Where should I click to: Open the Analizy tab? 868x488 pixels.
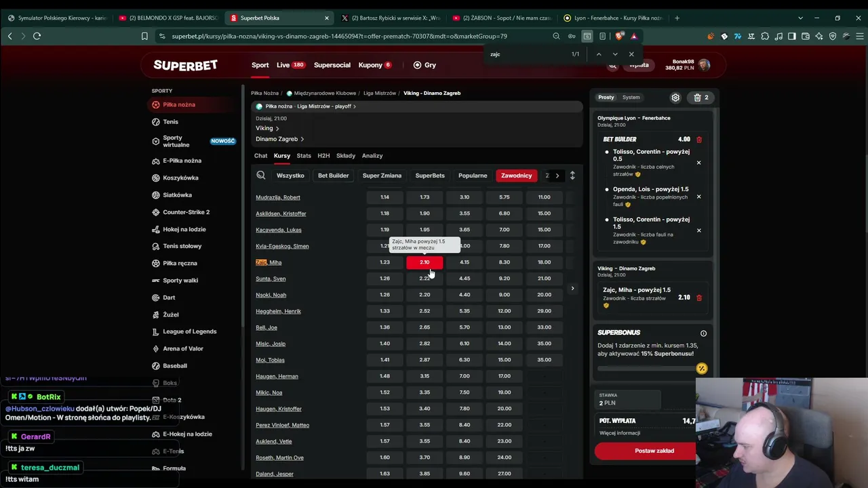[372, 156]
